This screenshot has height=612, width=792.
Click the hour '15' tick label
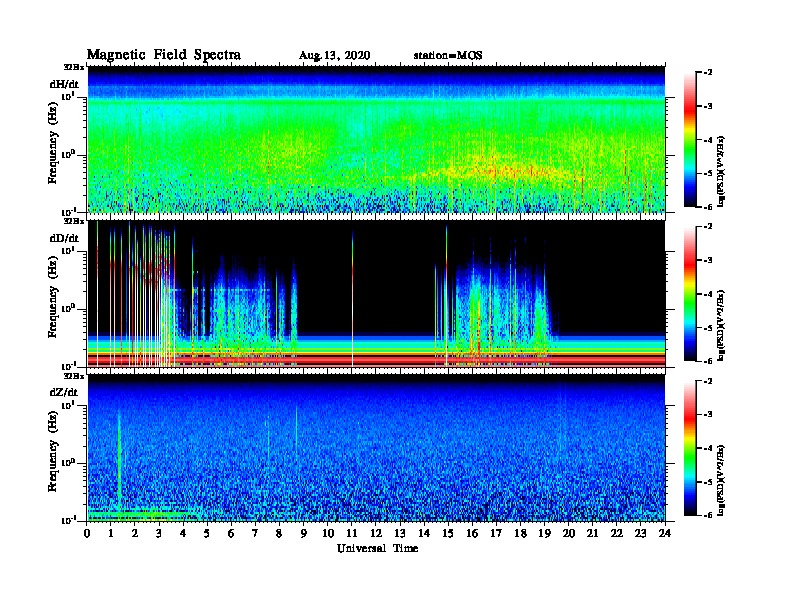(x=448, y=533)
